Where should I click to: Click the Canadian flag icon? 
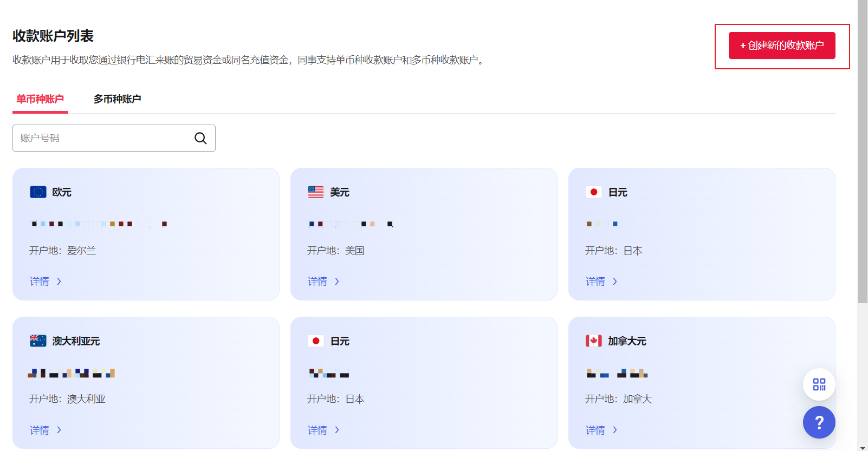(594, 341)
